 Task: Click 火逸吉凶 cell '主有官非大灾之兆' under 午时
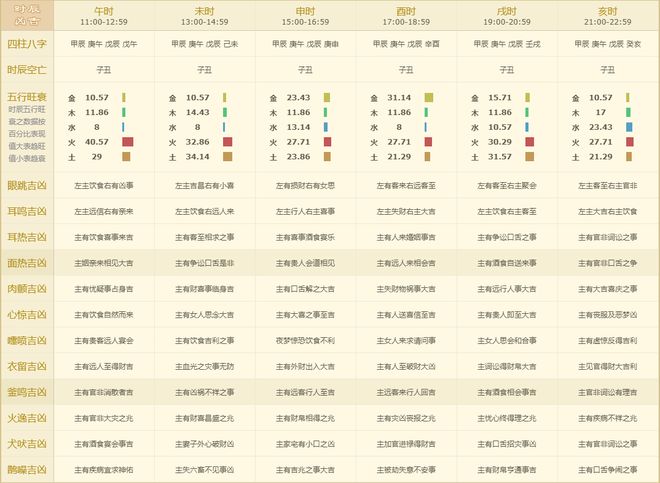point(104,418)
